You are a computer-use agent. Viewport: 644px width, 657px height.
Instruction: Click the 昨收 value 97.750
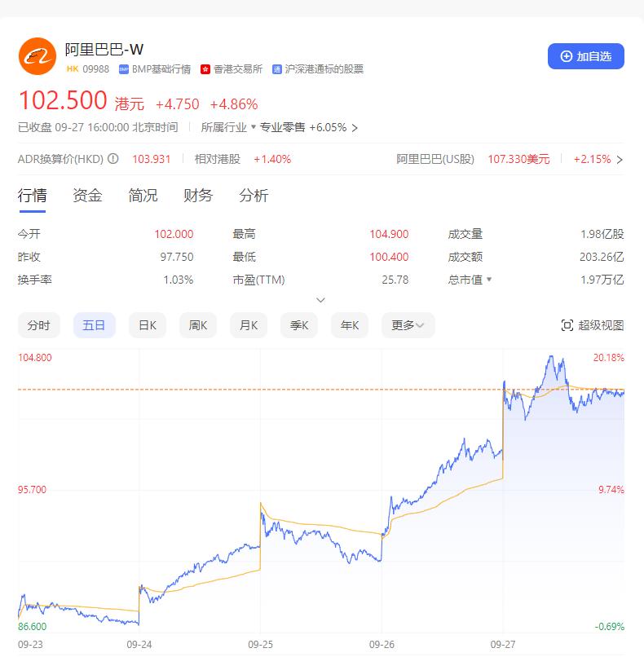[177, 257]
